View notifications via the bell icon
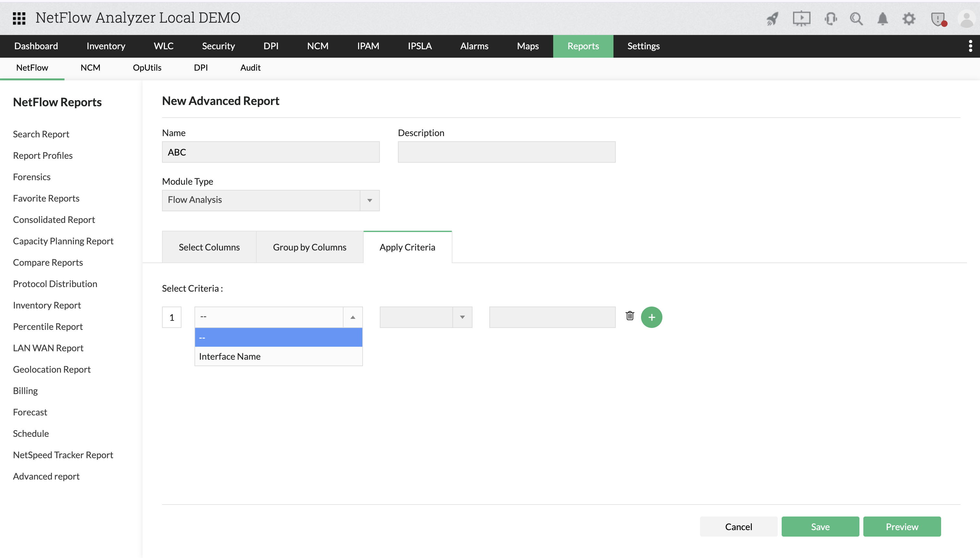The image size is (980, 558). click(x=882, y=18)
